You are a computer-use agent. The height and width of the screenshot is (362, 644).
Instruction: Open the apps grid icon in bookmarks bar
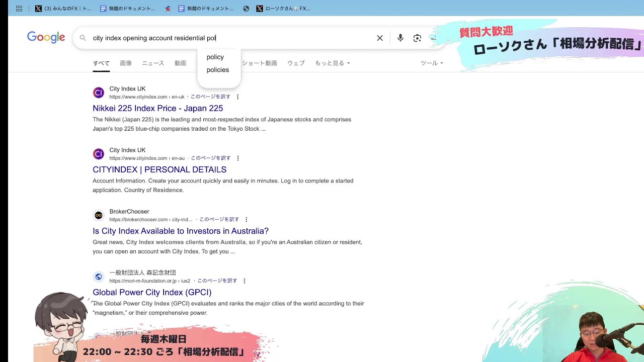coord(19,9)
